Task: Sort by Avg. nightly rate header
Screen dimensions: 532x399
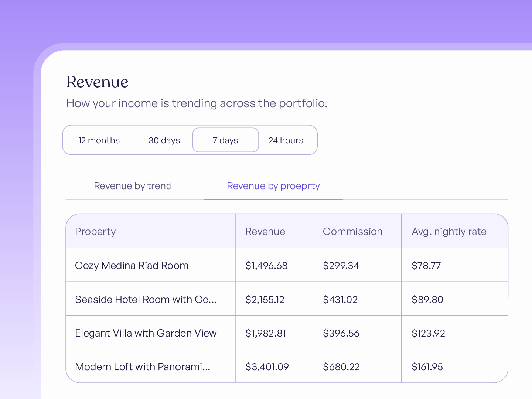Action: click(x=449, y=232)
